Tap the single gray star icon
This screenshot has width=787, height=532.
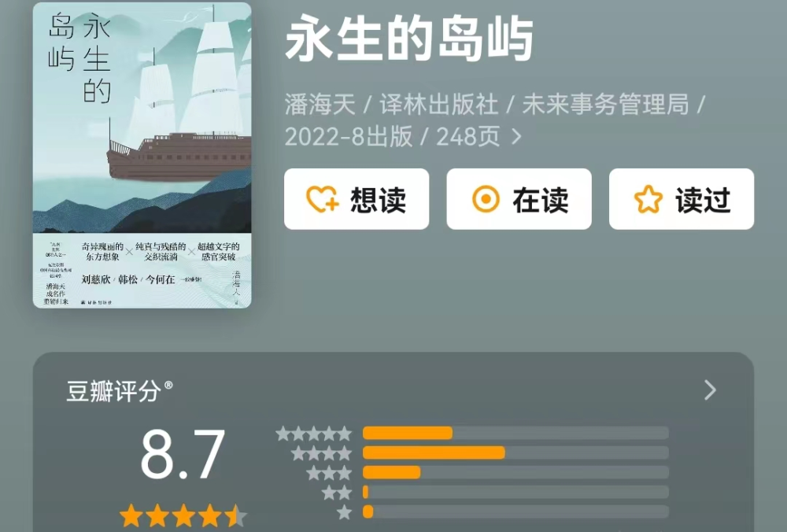coord(345,512)
